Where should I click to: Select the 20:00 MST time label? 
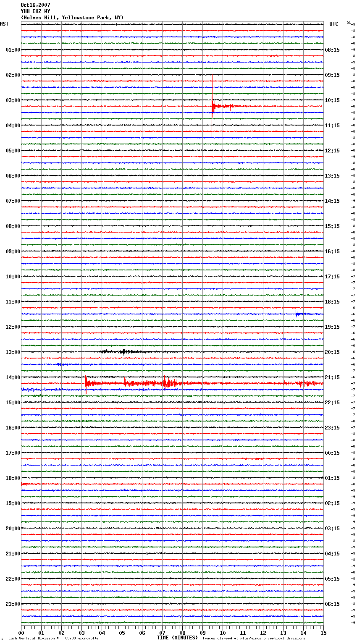coord(13,529)
